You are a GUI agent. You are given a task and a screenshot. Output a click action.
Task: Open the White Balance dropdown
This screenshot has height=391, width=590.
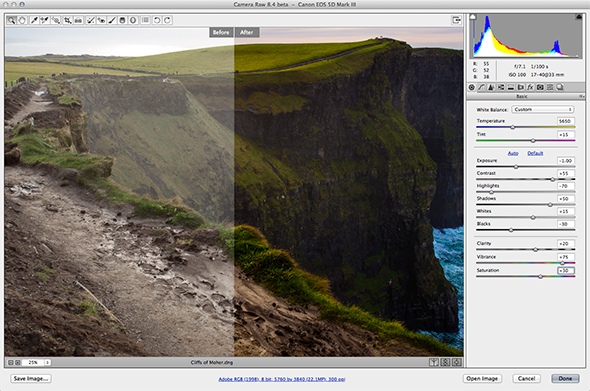click(x=543, y=110)
